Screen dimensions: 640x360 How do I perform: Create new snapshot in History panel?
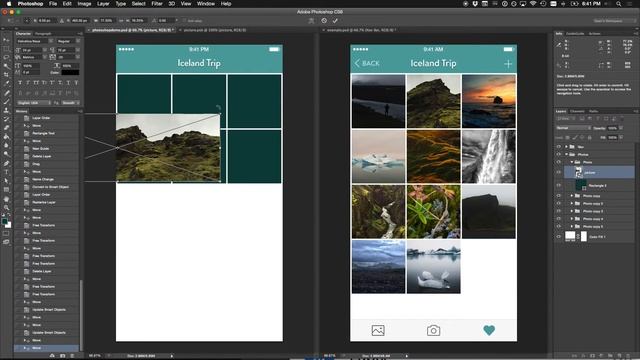pos(62,356)
